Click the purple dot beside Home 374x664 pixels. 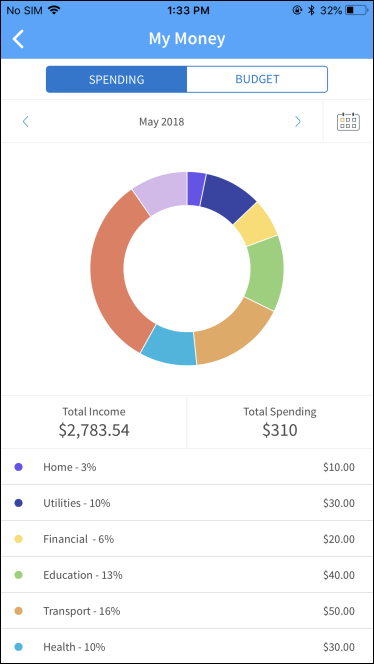tap(19, 467)
